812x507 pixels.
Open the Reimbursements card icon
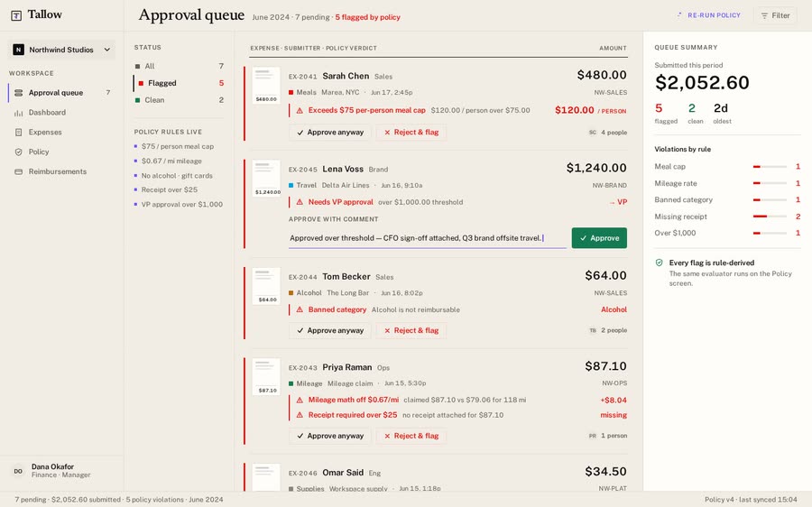(x=19, y=171)
